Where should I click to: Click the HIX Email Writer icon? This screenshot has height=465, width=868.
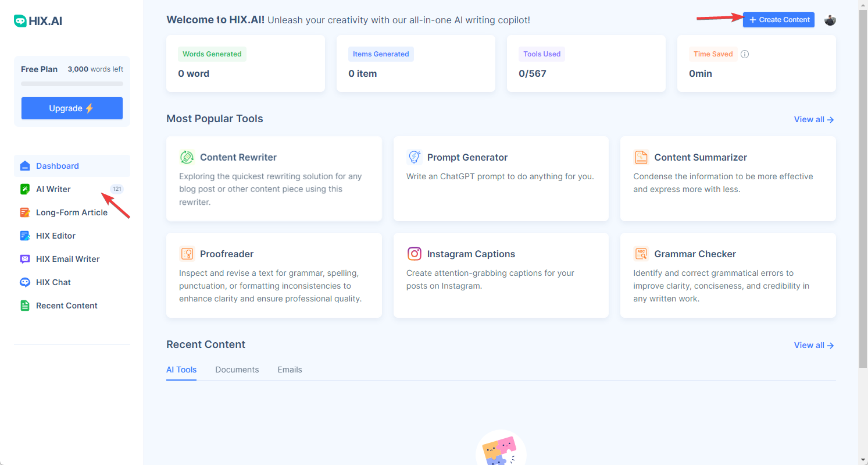(25, 259)
